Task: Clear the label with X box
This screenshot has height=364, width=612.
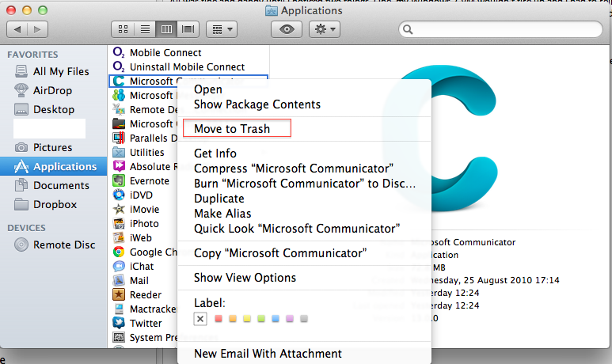Action: pyautogui.click(x=200, y=319)
